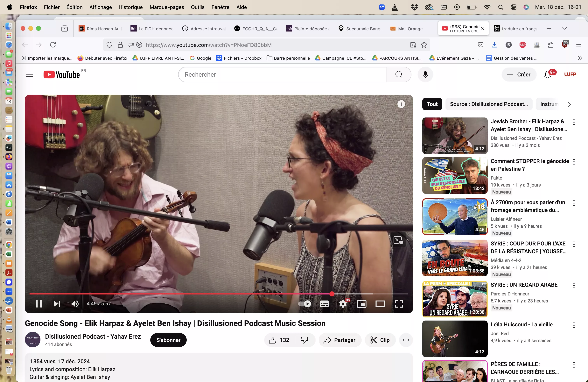
Task: Open macOS Spotlight search
Action: tap(500, 7)
